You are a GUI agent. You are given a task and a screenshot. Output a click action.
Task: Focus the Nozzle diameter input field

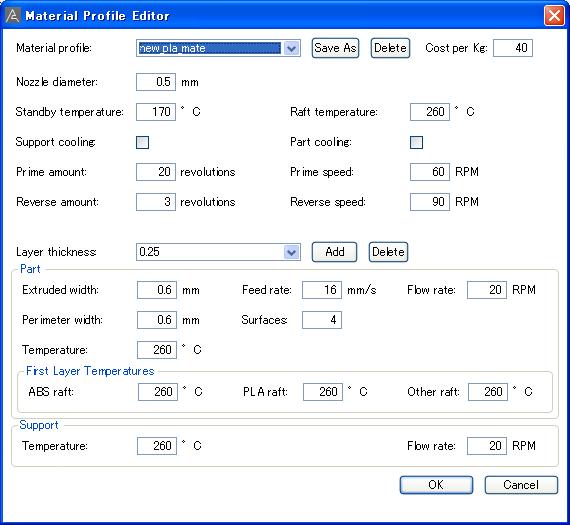156,82
